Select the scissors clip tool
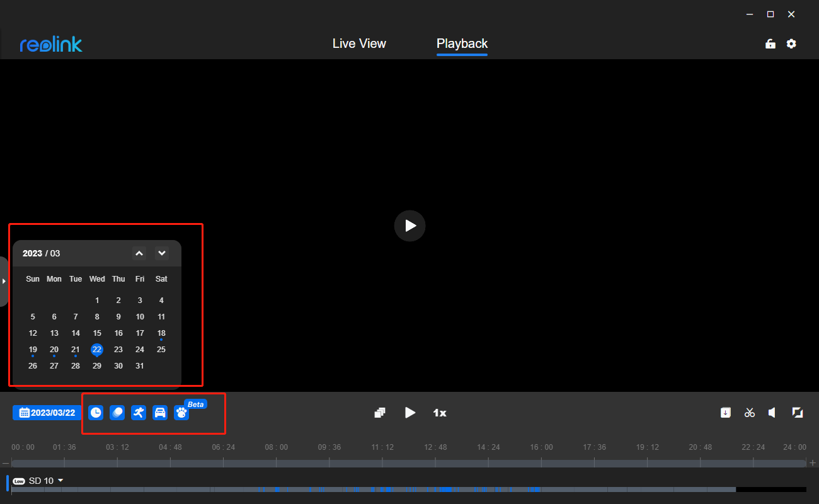Screen dimensions: 819x504 pyautogui.click(x=749, y=413)
